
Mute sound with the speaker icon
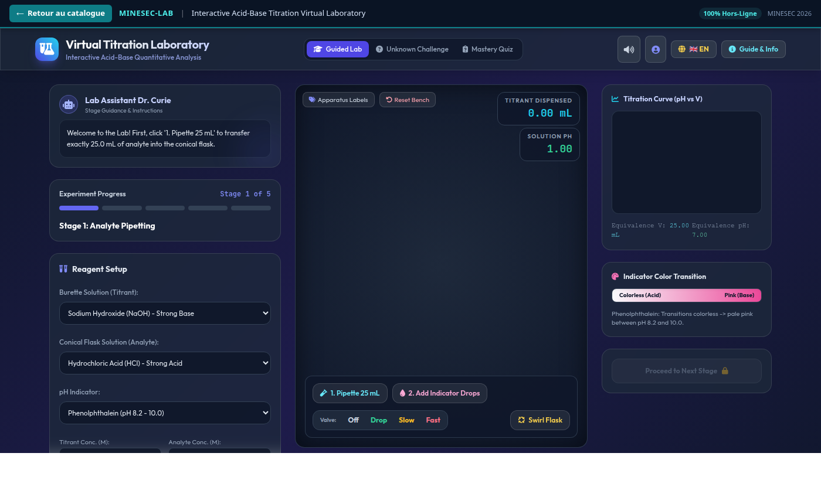pyautogui.click(x=629, y=49)
